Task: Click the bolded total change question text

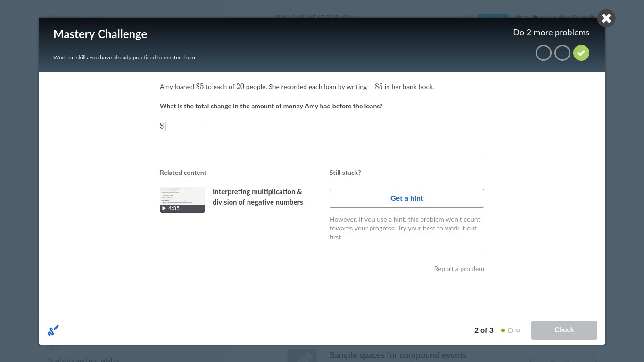Action: coord(271,107)
